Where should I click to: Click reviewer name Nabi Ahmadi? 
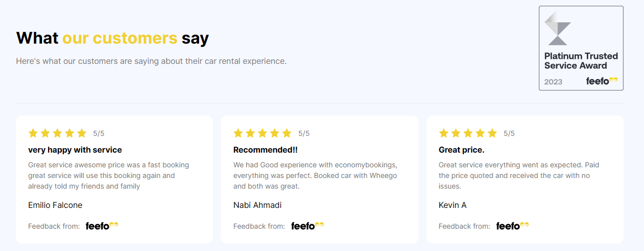(x=257, y=205)
